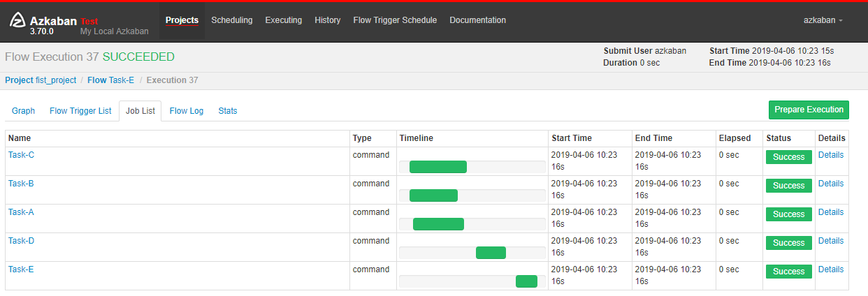Screen dimensions: 868x296
Task: Open the Flow Task-E breadcrumb link
Action: 110,80
